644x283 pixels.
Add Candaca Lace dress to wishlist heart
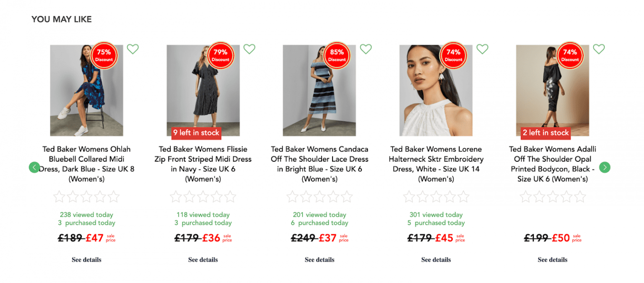coord(366,49)
